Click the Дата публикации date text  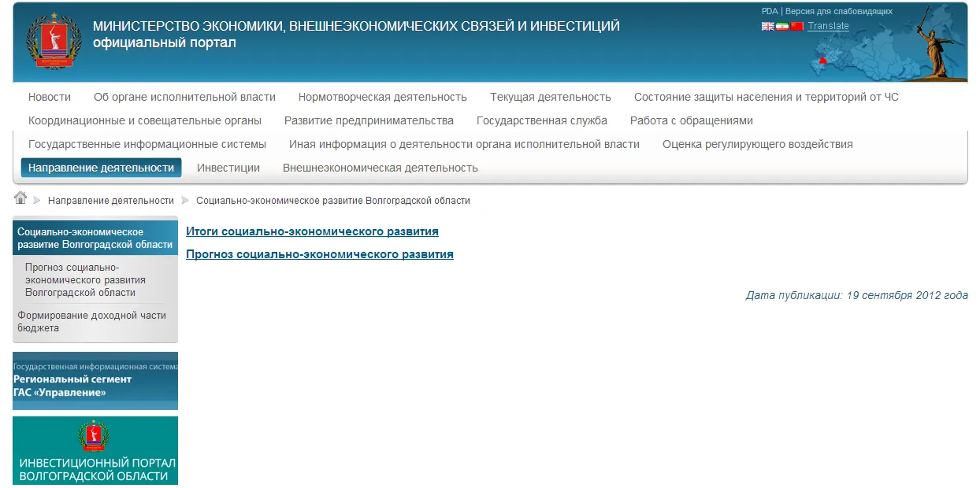[x=857, y=295]
